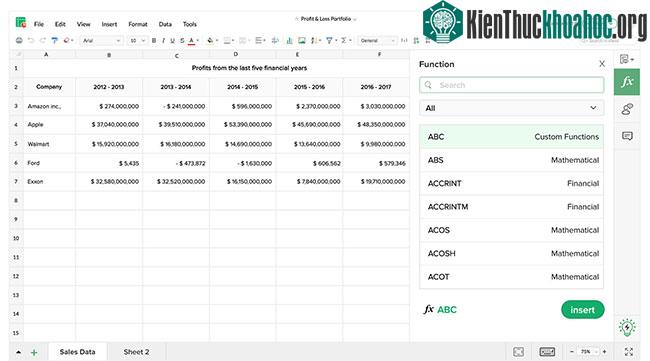
Task: Click the fit-to-screen status bar icon
Action: click(x=518, y=352)
